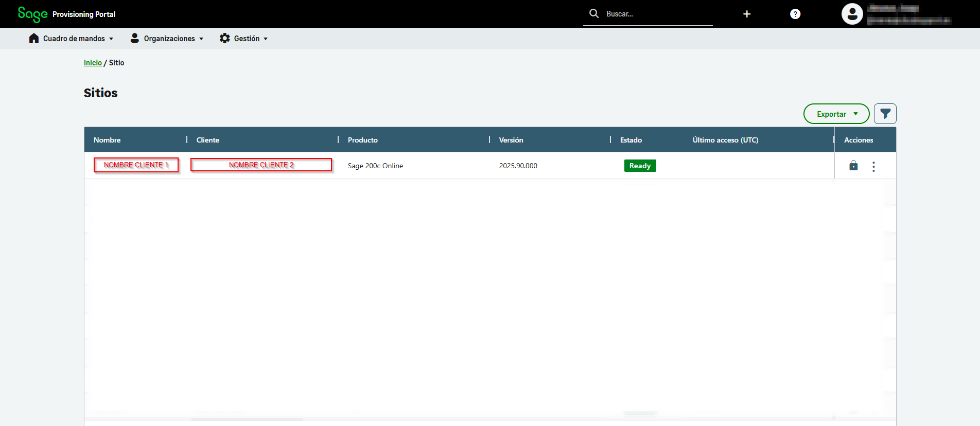This screenshot has height=426, width=980.
Task: Click the Ready status badge
Action: [x=640, y=166]
